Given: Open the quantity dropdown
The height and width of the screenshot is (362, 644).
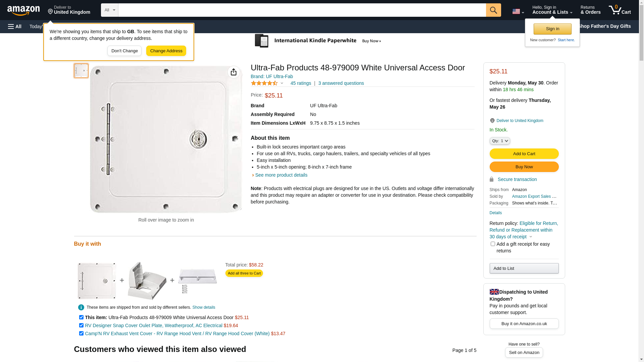Looking at the screenshot, I should coord(500,141).
